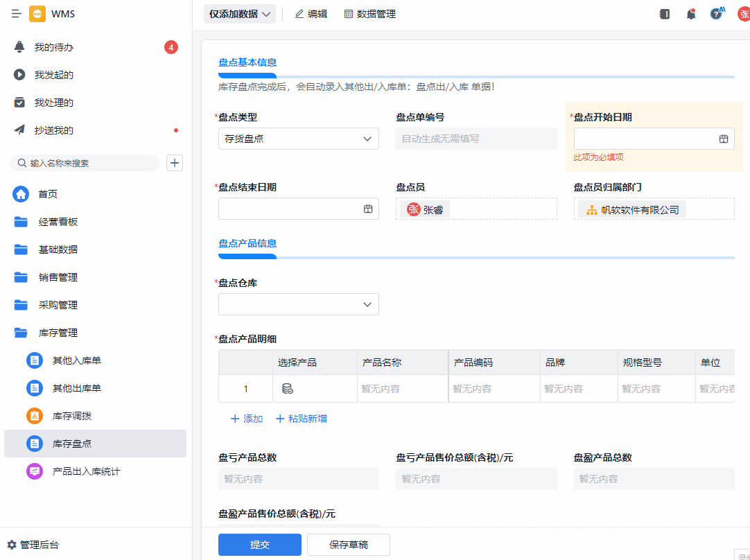
Task: Open user avatar menu in top bar
Action: pos(743,14)
